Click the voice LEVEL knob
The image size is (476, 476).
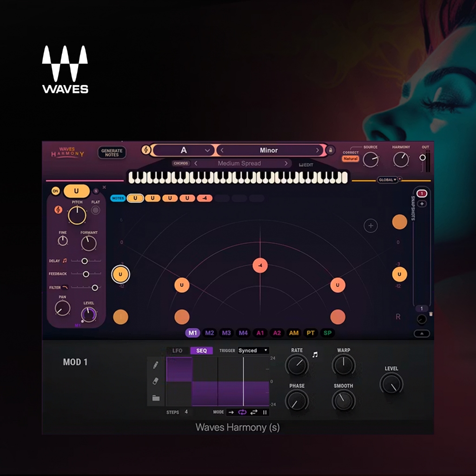[x=89, y=315]
